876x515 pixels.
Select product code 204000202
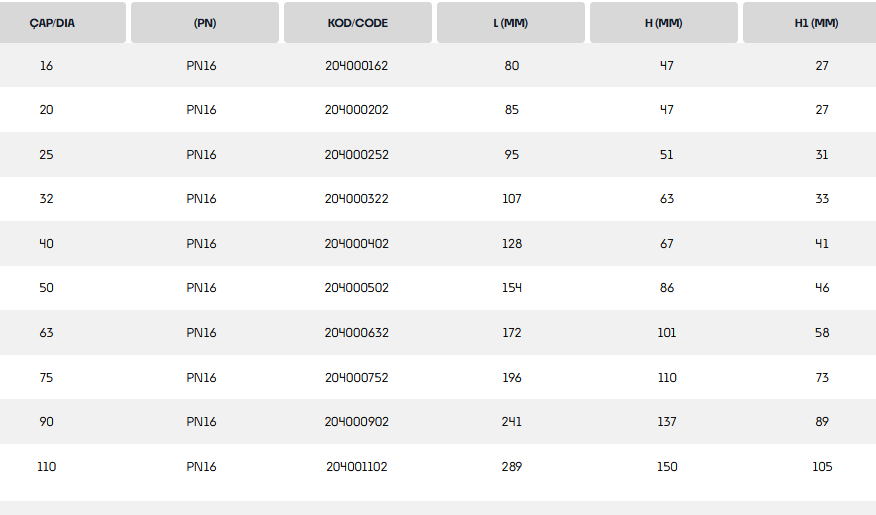coord(357,110)
